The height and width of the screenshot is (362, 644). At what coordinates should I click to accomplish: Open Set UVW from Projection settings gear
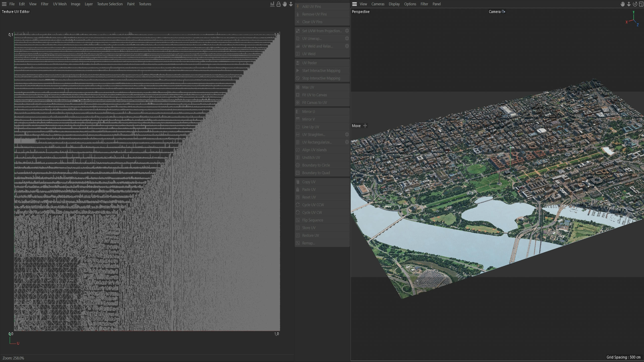tap(347, 31)
